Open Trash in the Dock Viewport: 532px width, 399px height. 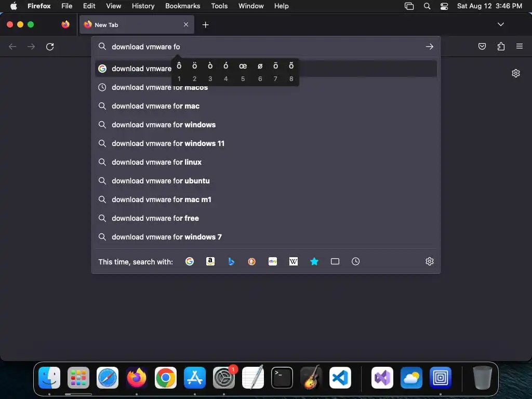coord(482,378)
